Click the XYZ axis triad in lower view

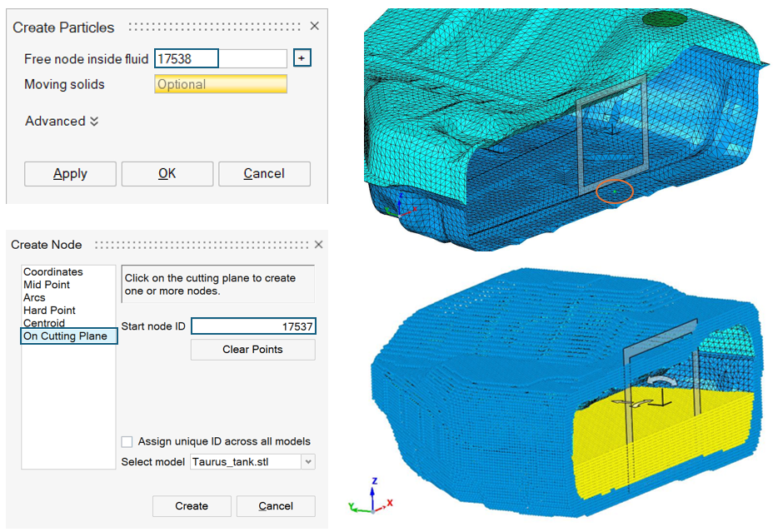coord(372,496)
